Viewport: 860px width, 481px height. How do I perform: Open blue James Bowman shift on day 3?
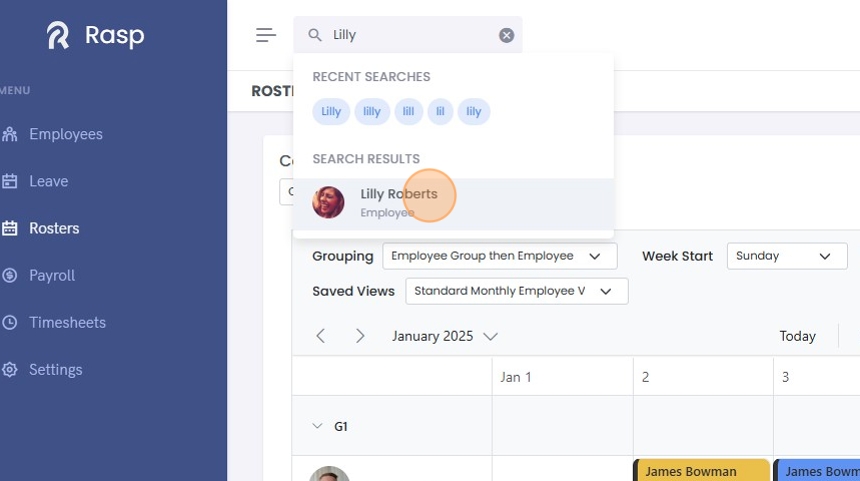817,471
